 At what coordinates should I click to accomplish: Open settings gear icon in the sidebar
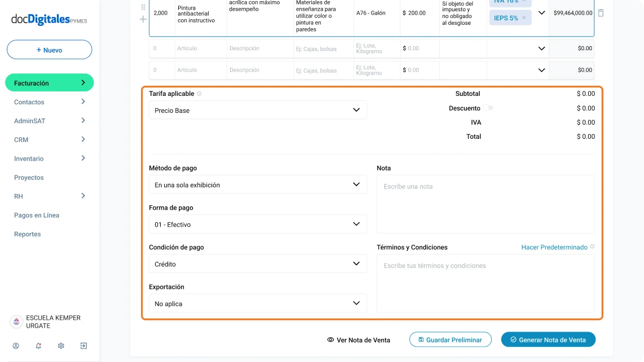(61, 346)
